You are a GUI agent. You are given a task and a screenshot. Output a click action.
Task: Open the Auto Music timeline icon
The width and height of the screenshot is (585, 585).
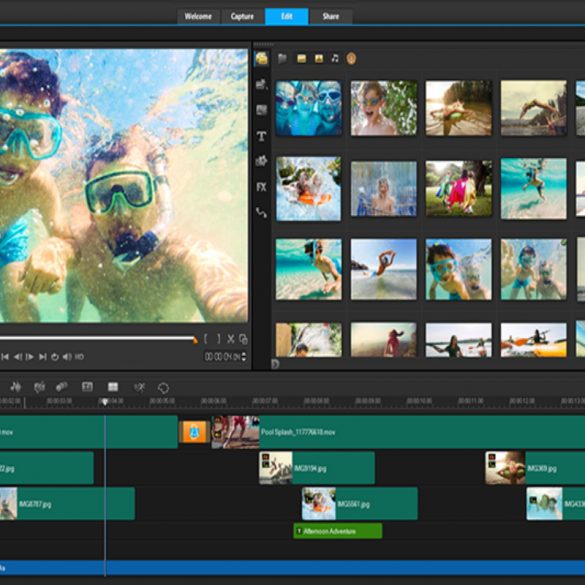click(39, 387)
